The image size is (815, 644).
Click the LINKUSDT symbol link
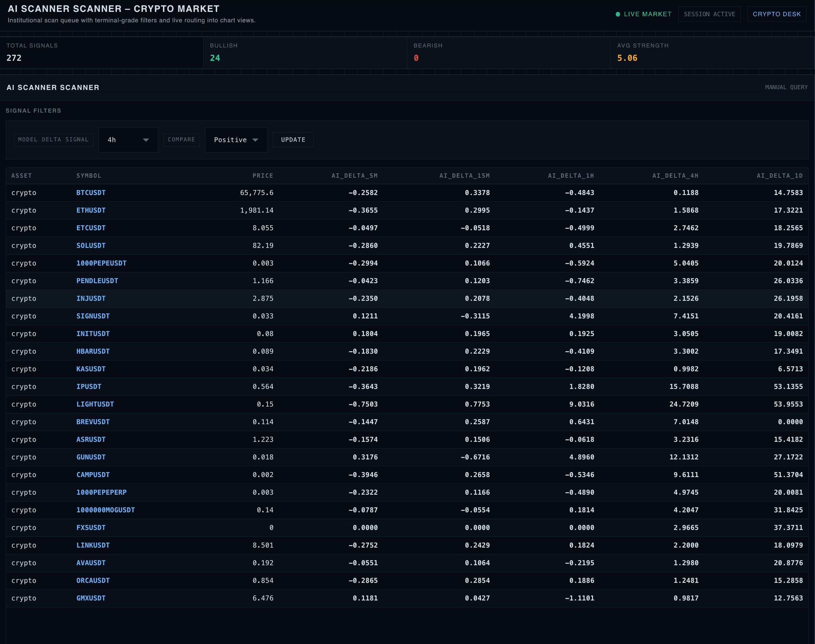[x=93, y=545]
